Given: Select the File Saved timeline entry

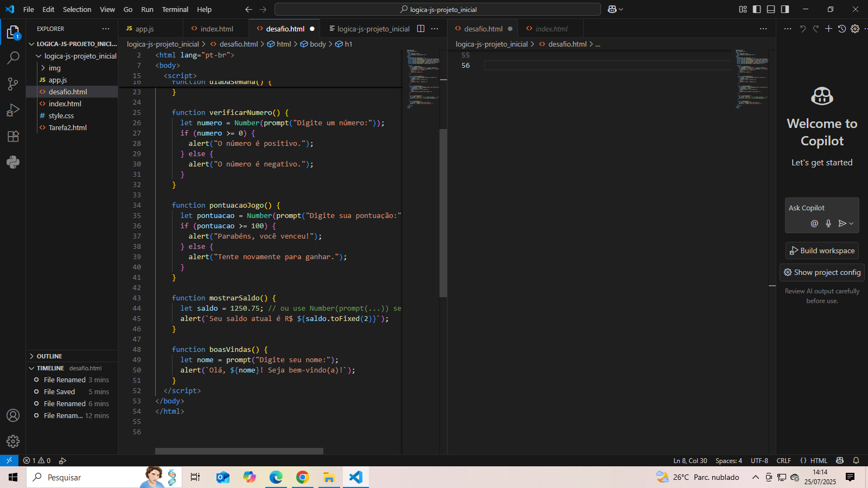Looking at the screenshot, I should click(72, 391).
